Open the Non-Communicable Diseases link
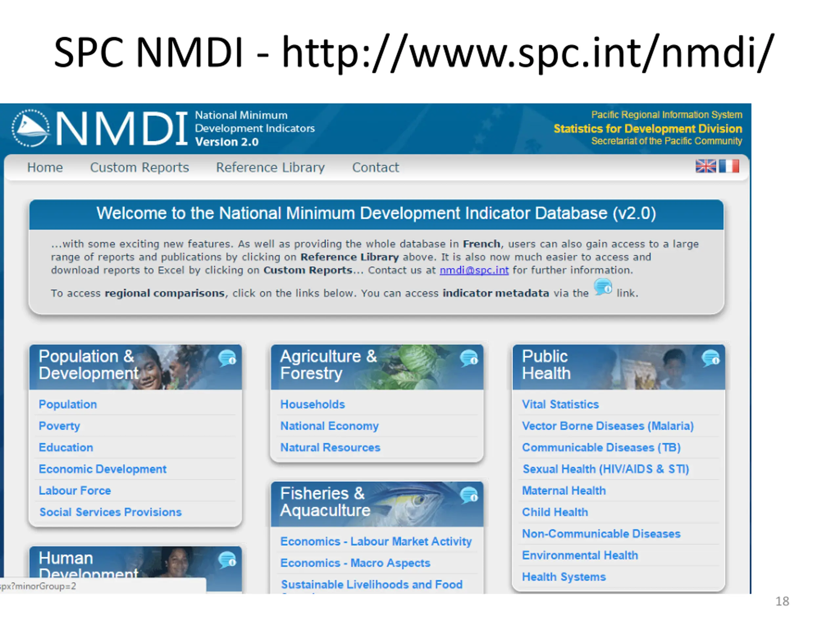Screen dimensions: 840x630 [601, 534]
